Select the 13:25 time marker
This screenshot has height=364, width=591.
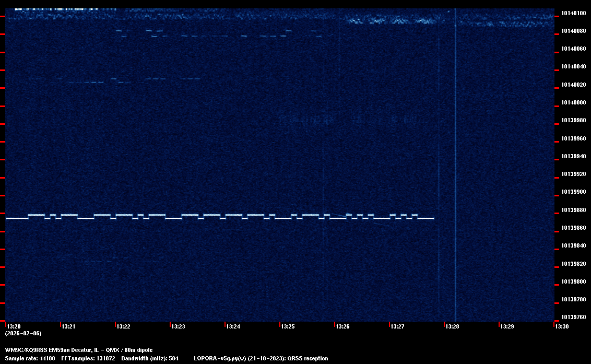(288, 326)
